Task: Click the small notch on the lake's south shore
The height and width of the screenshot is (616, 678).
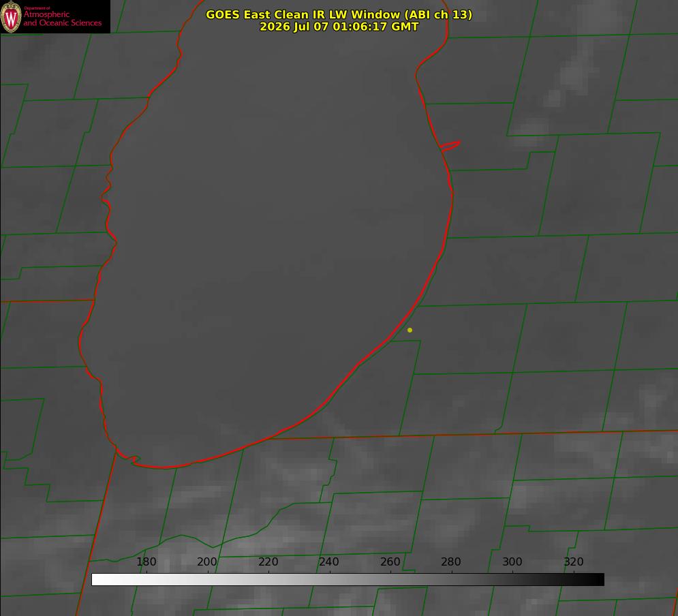Action: 133,459
